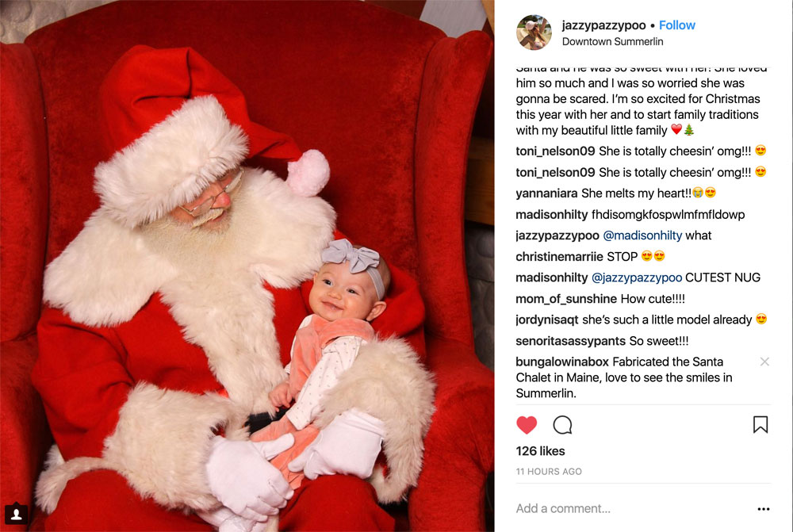Open yannaniara's profile from comments
The image size is (793, 532).
tap(546, 193)
